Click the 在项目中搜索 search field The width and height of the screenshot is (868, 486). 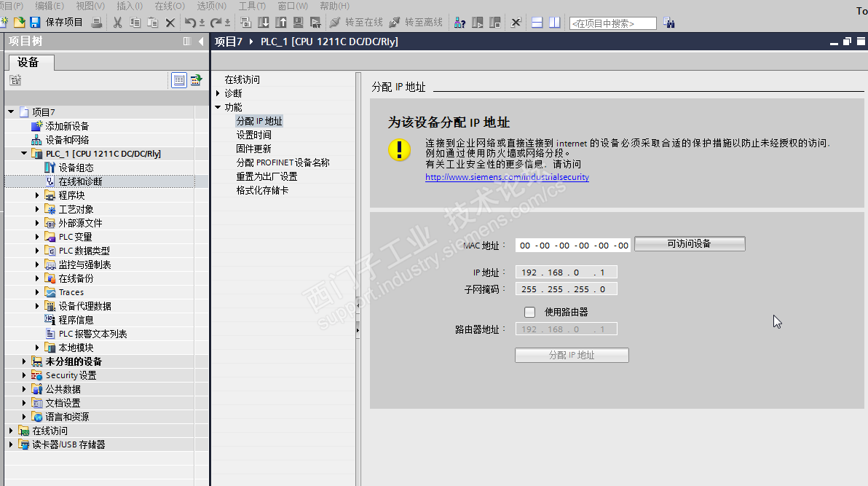point(613,23)
